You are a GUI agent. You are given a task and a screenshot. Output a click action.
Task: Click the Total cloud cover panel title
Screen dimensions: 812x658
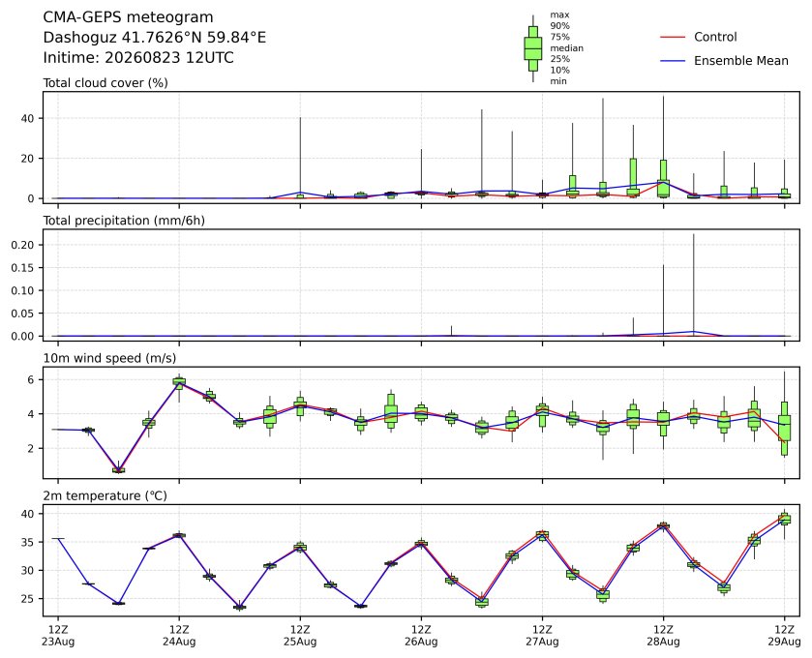[105, 83]
